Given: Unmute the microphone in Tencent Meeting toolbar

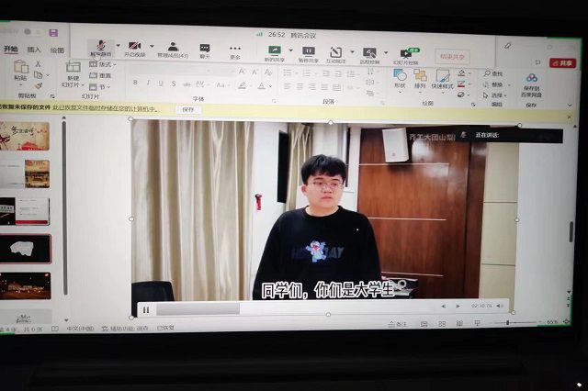Looking at the screenshot, I should [100, 47].
